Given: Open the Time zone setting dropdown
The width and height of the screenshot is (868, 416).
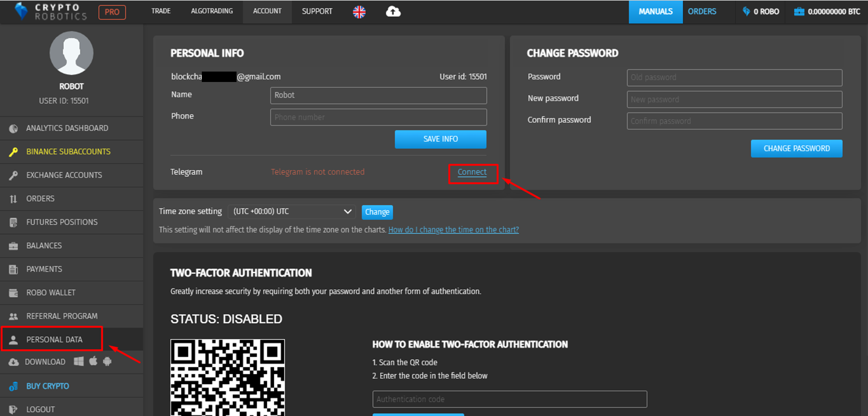Looking at the screenshot, I should [292, 212].
